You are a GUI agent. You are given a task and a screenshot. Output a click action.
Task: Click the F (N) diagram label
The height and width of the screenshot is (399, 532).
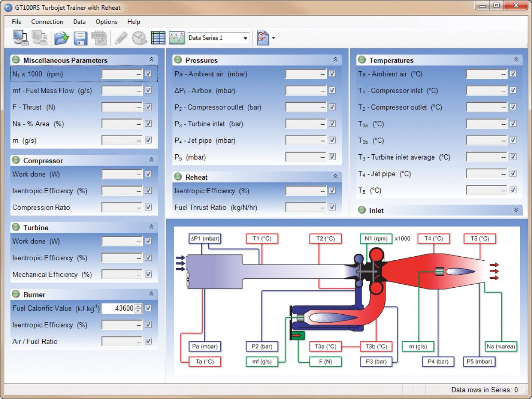[x=326, y=362]
